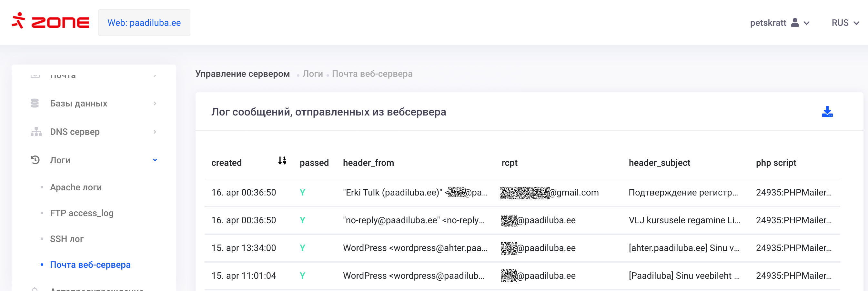Click the Zone logo
The image size is (868, 291).
[51, 22]
